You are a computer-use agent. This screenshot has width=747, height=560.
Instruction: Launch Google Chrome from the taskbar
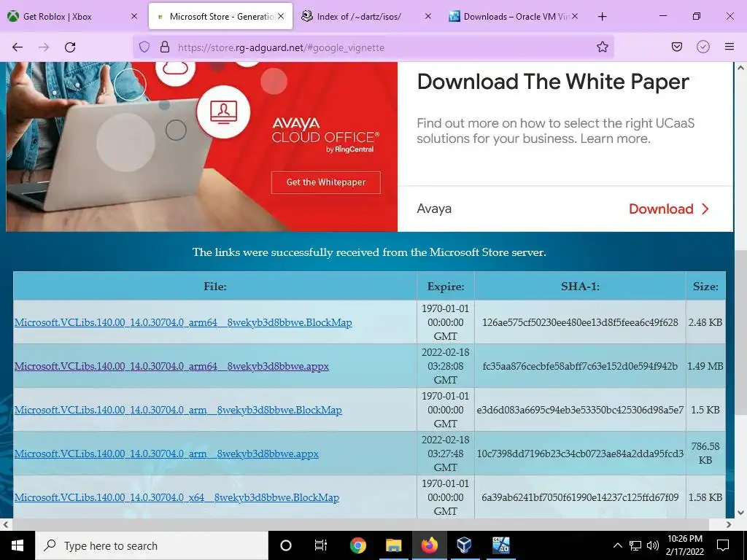pyautogui.click(x=357, y=545)
